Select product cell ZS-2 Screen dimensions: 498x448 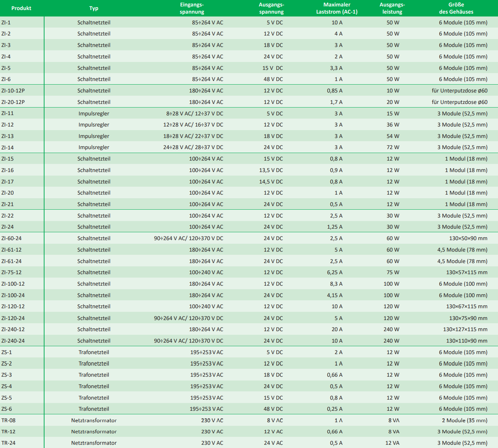click(x=6, y=363)
